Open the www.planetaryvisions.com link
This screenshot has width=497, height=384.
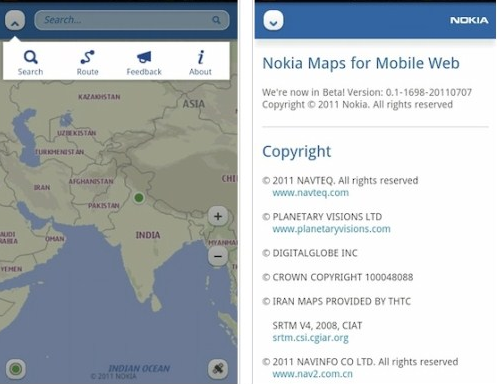pyautogui.click(x=331, y=229)
